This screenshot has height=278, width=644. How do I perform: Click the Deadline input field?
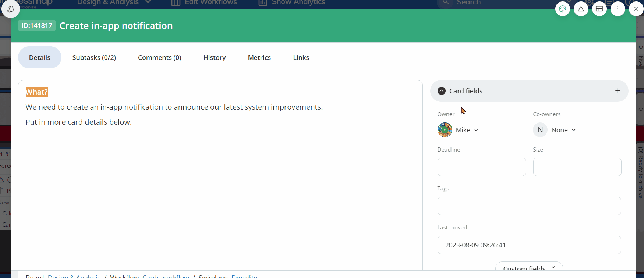[481, 167]
